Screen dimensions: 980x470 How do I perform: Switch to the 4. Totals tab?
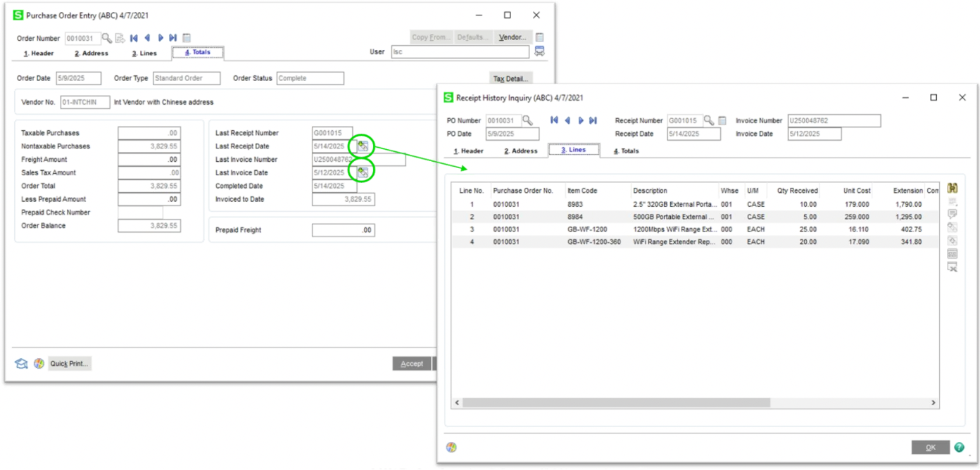196,52
